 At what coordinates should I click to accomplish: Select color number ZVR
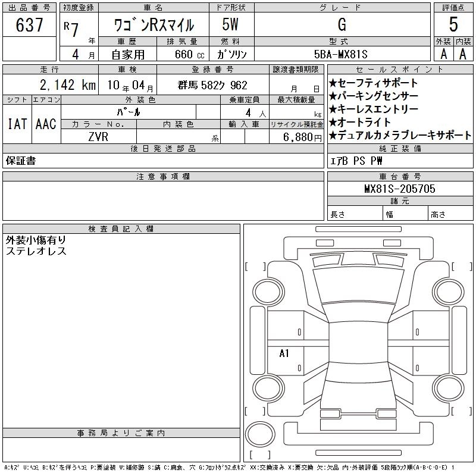tap(98, 137)
